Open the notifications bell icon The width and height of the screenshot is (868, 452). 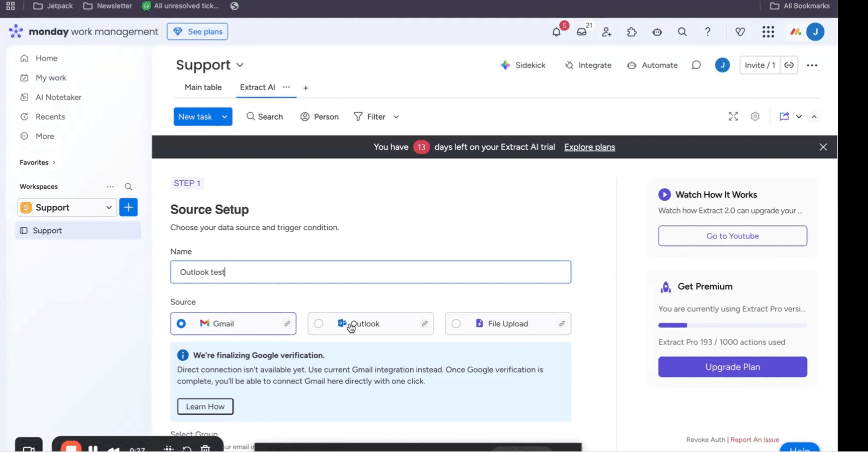pos(556,32)
